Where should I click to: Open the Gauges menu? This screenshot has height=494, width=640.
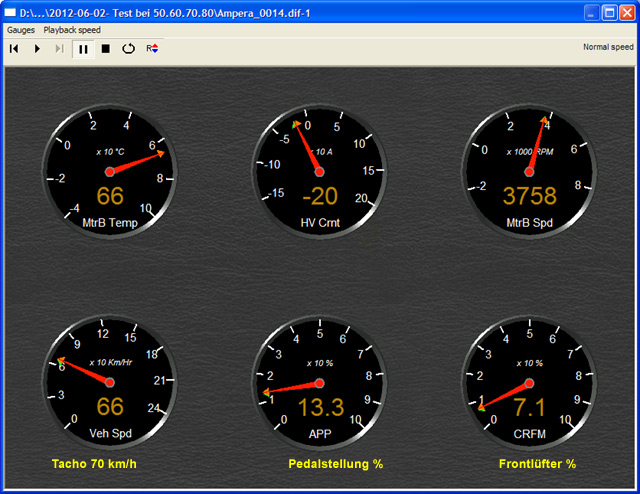21,30
